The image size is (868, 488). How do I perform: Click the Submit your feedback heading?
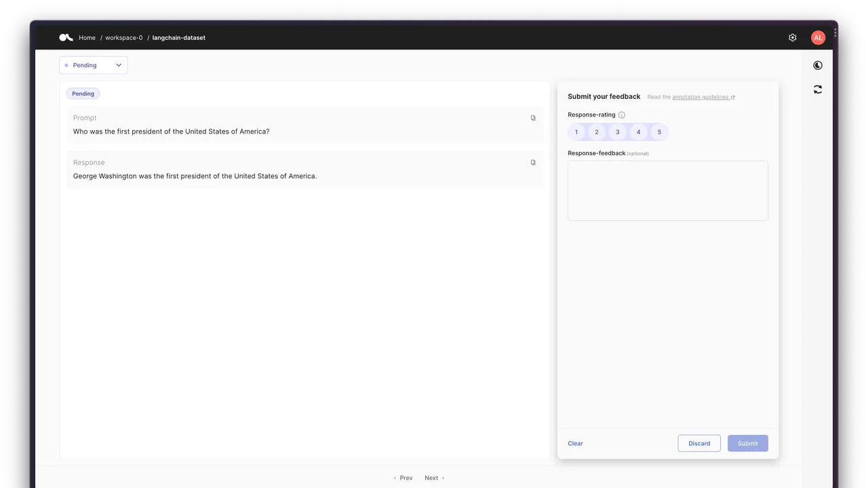604,96
